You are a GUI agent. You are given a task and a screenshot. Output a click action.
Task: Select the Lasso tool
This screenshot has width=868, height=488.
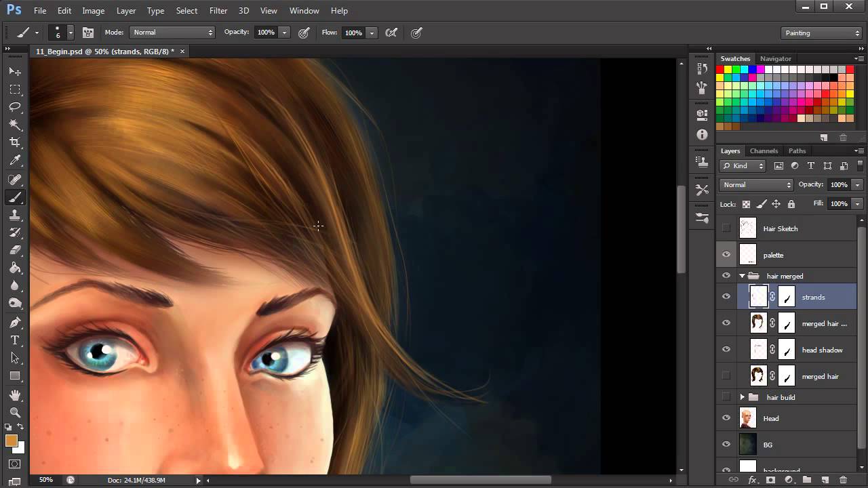coord(15,107)
